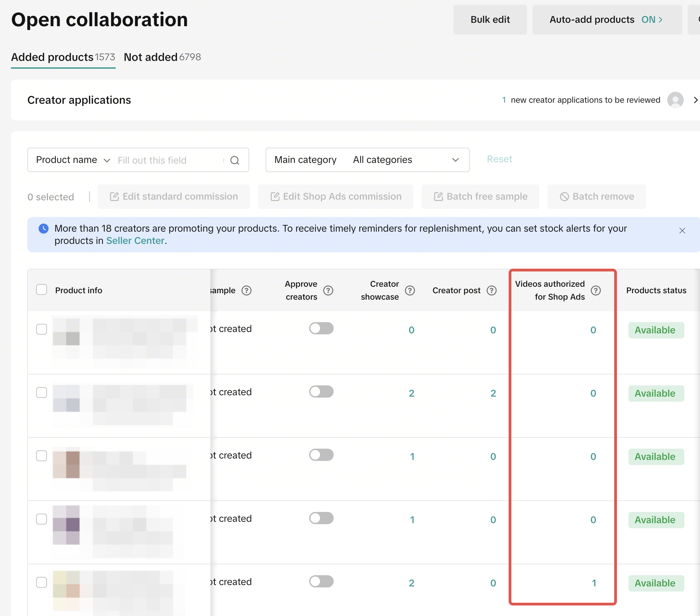Select the Added products tab
This screenshot has height=616, width=700.
(63, 57)
